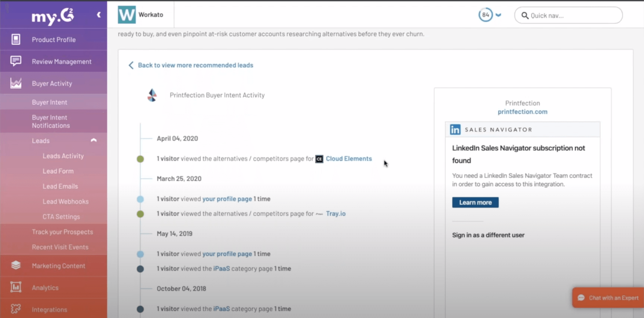Open Chat with an Expert widget
Screen dimensions: 644x318
coord(608,298)
